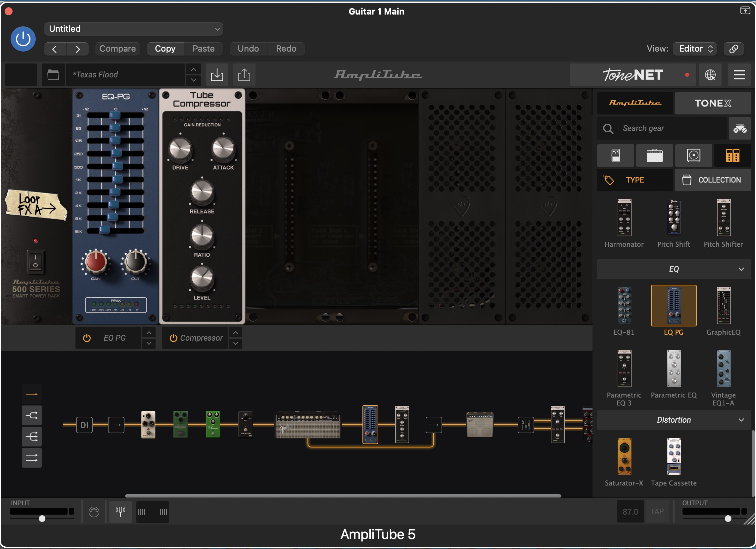Go to previous setting arrow
The image size is (756, 549).
tap(55, 49)
